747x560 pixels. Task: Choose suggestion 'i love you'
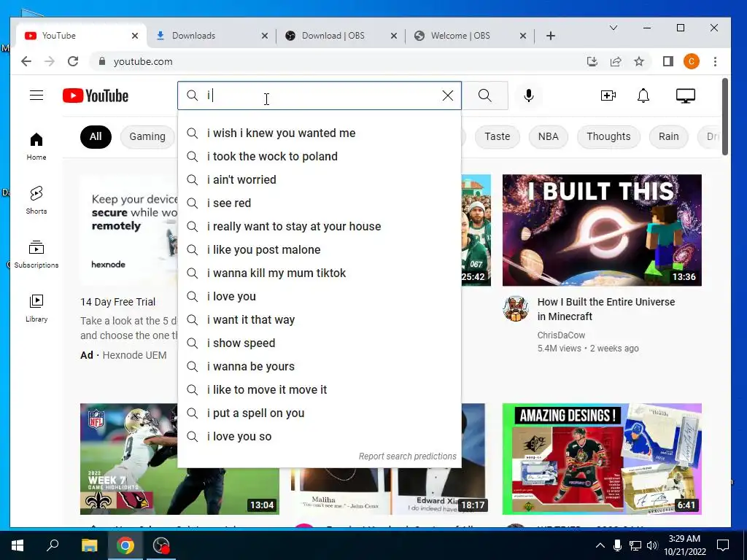pos(320,297)
